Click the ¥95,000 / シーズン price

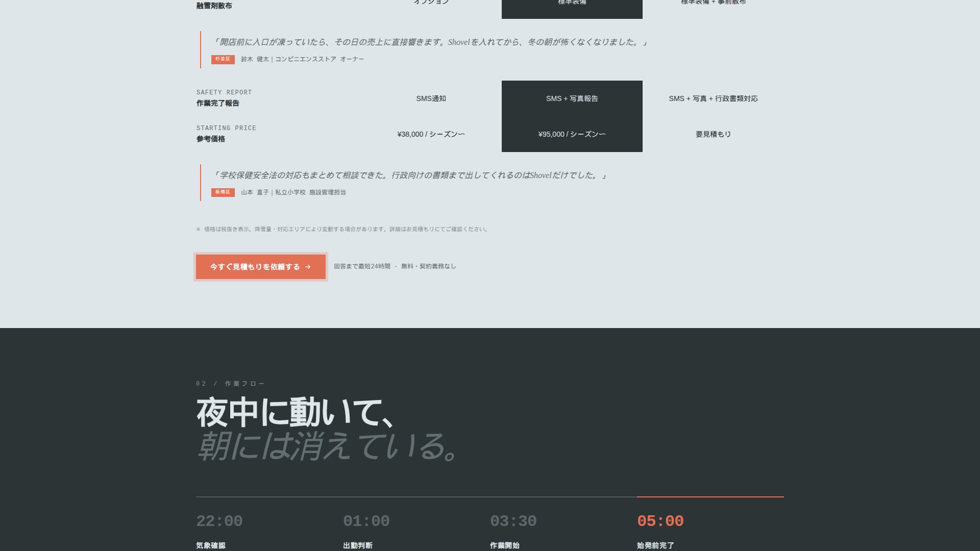pos(572,134)
